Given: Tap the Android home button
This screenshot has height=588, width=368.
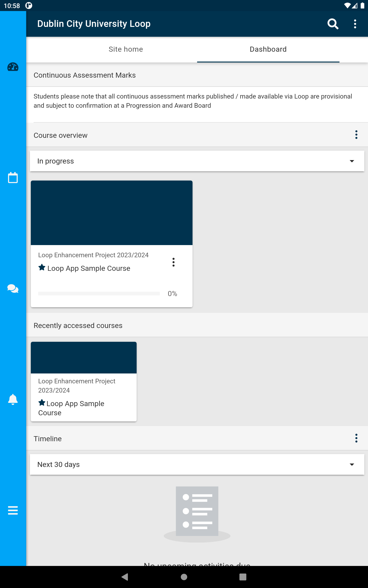Looking at the screenshot, I should click(184, 577).
